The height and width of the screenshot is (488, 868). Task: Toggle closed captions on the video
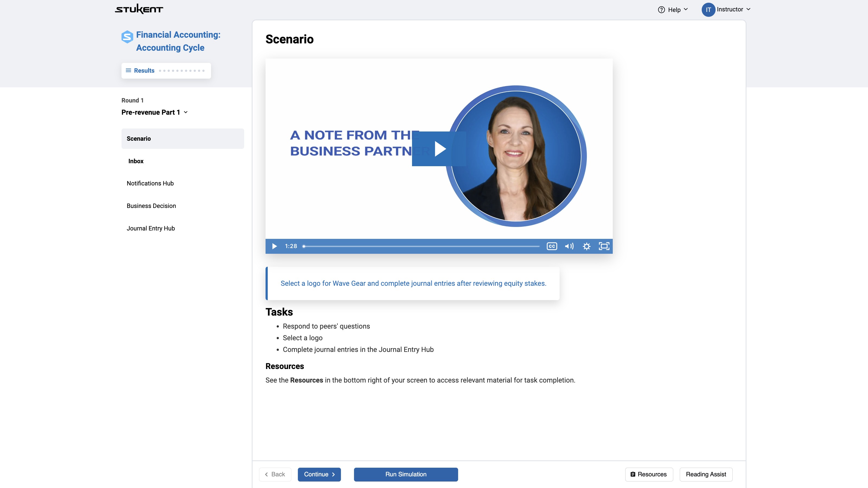click(x=552, y=246)
